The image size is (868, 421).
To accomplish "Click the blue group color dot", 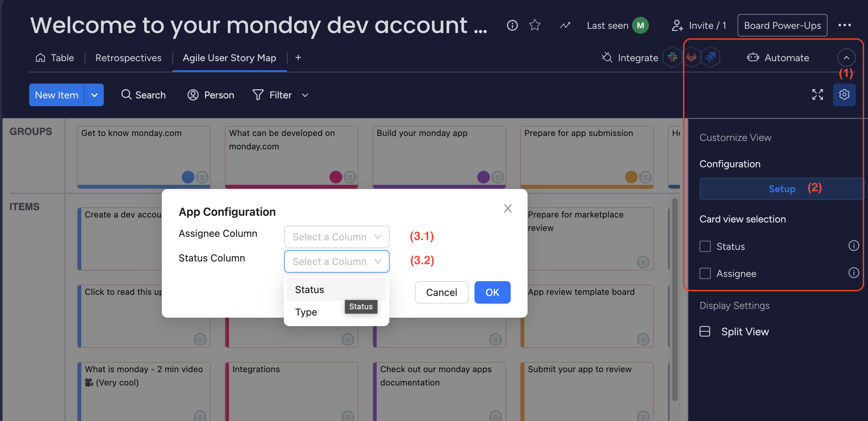I will click(x=188, y=177).
